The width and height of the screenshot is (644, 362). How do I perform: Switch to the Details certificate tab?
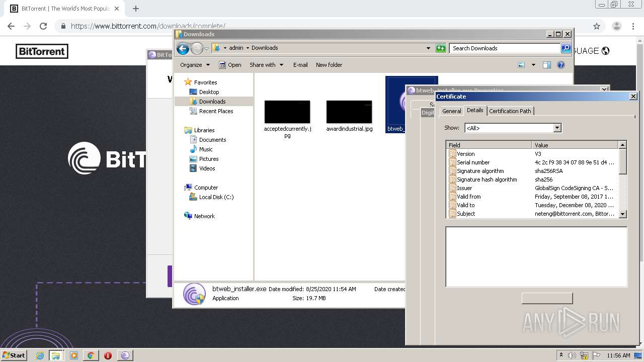pyautogui.click(x=475, y=110)
